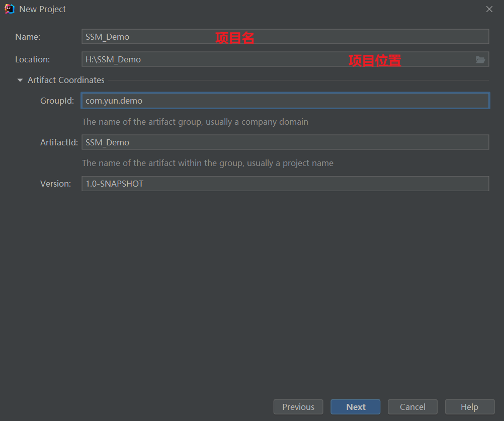504x421 pixels.
Task: Click the ArtifactId text field
Action: (x=285, y=142)
